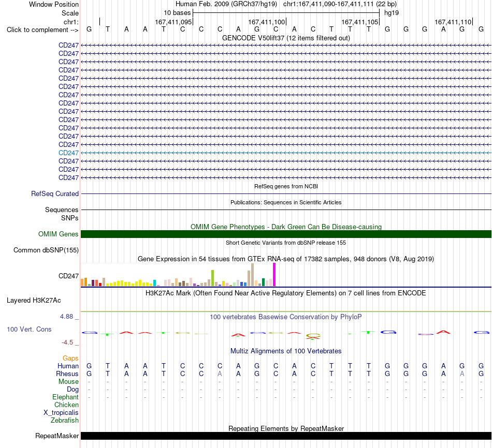Open the RefSeq Curated track label

[x=55, y=194]
